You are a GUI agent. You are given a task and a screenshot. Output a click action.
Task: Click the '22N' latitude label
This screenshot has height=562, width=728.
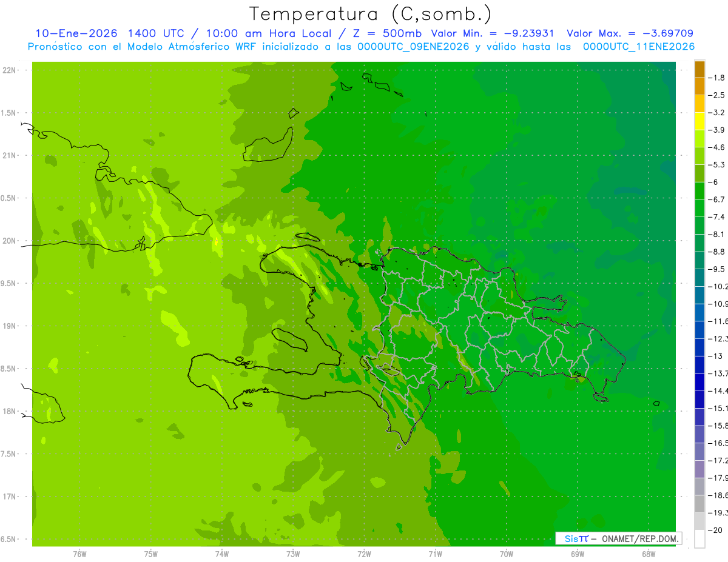click(10, 70)
